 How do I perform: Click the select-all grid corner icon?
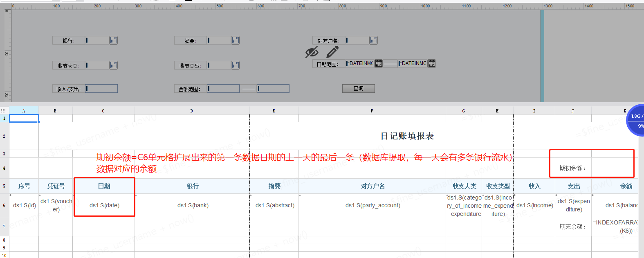coord(4,111)
